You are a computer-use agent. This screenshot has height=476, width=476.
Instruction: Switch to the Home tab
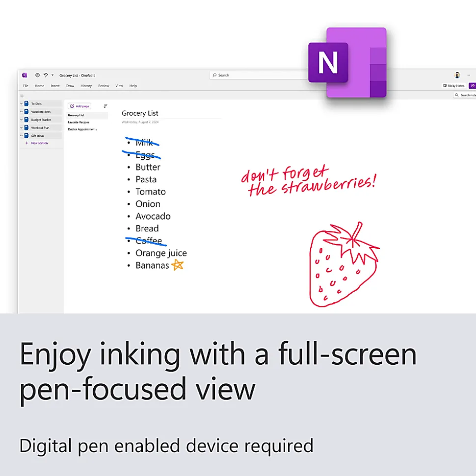pyautogui.click(x=40, y=86)
